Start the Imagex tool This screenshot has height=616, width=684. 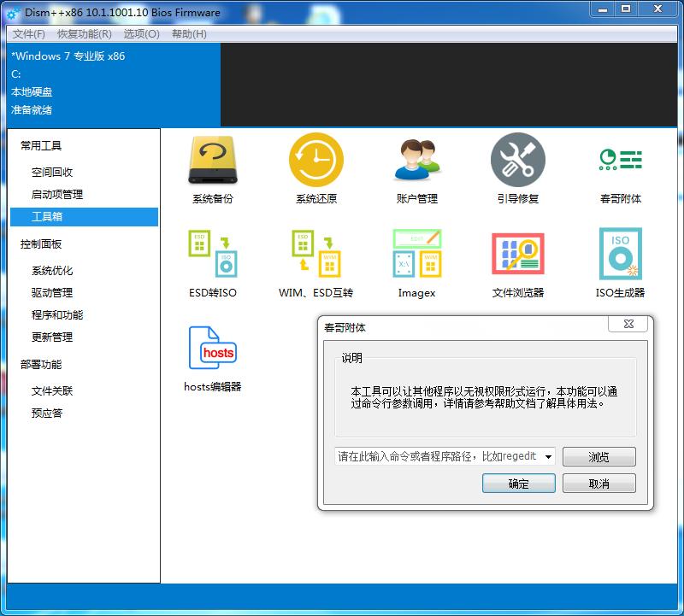click(416, 256)
